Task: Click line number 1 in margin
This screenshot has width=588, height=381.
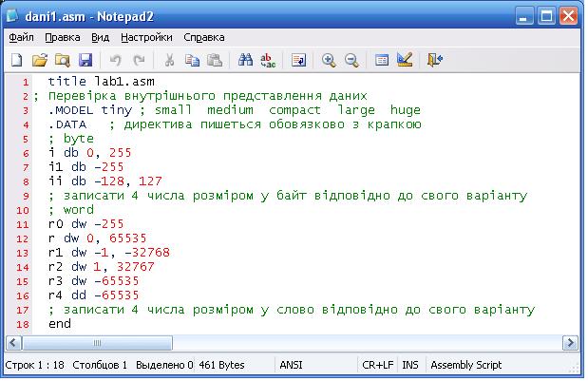Action: pyautogui.click(x=25, y=82)
